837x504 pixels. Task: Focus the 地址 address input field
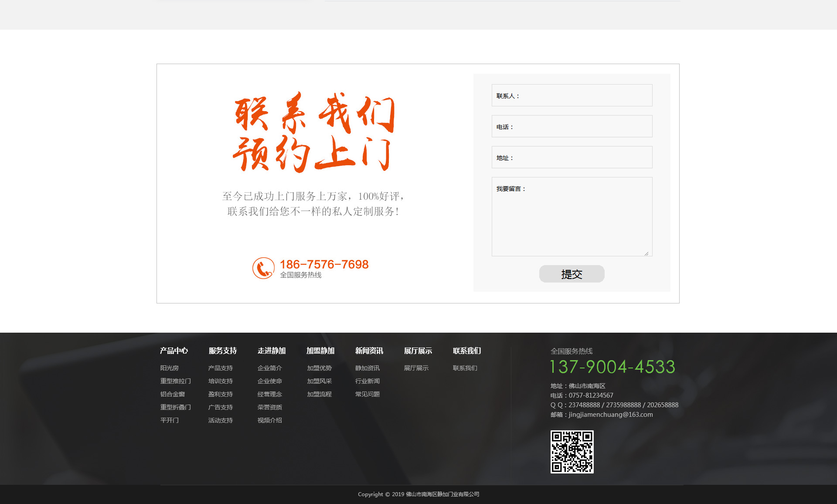pyautogui.click(x=572, y=157)
